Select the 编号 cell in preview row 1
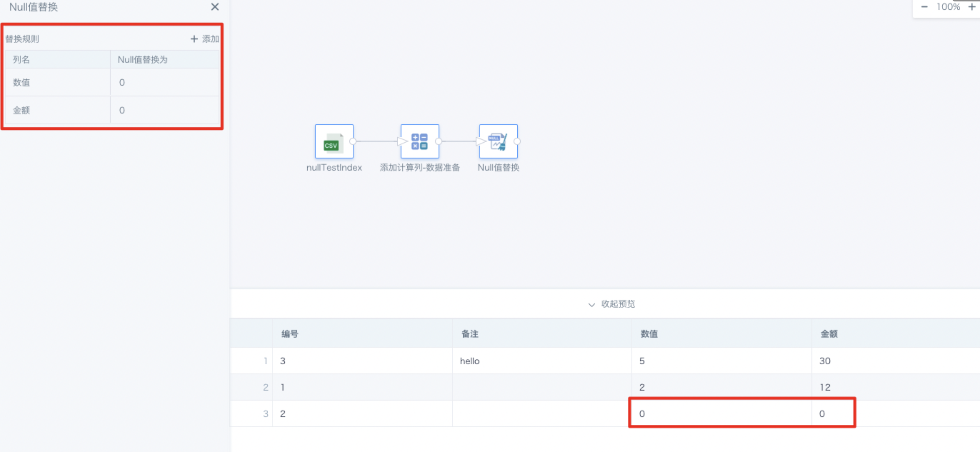980x452 pixels. pos(362,361)
